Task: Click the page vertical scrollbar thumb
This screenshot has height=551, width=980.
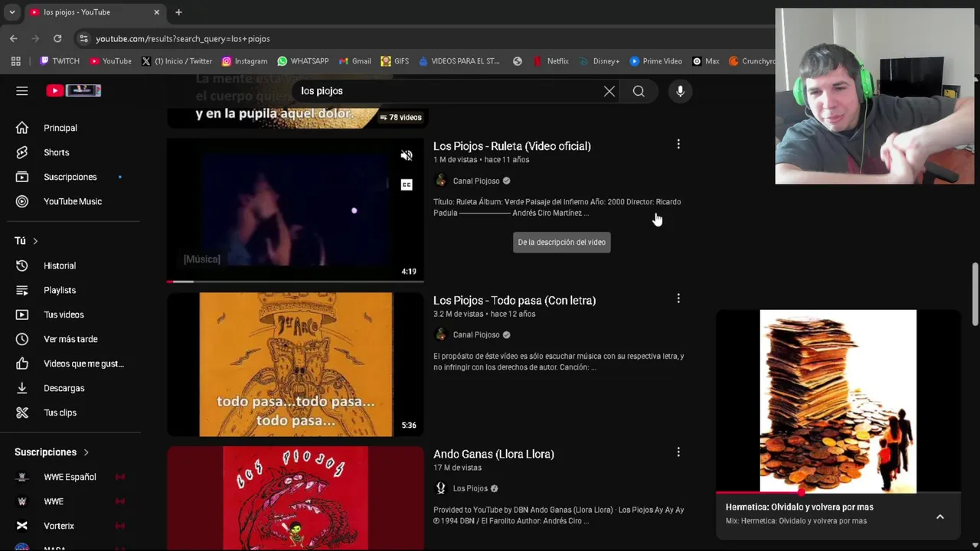Action: [x=975, y=294]
